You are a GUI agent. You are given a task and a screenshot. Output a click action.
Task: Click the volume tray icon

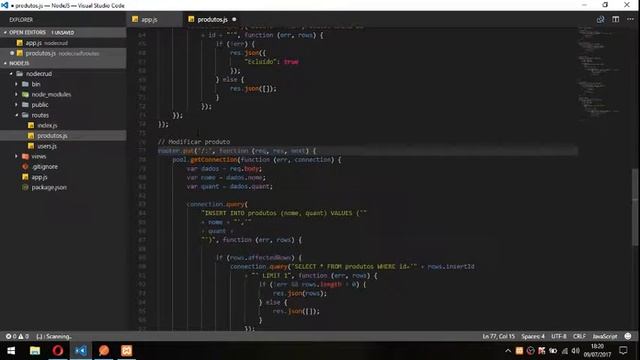576,351
